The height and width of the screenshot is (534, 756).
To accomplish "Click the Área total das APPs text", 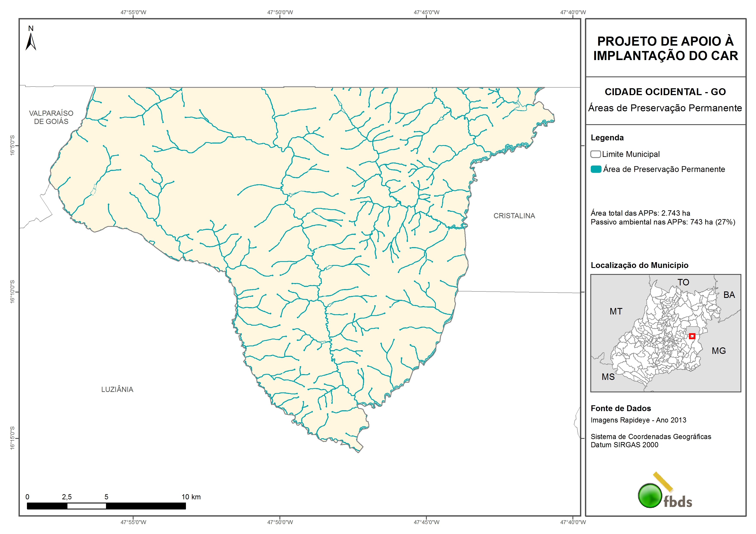I will tap(640, 213).
